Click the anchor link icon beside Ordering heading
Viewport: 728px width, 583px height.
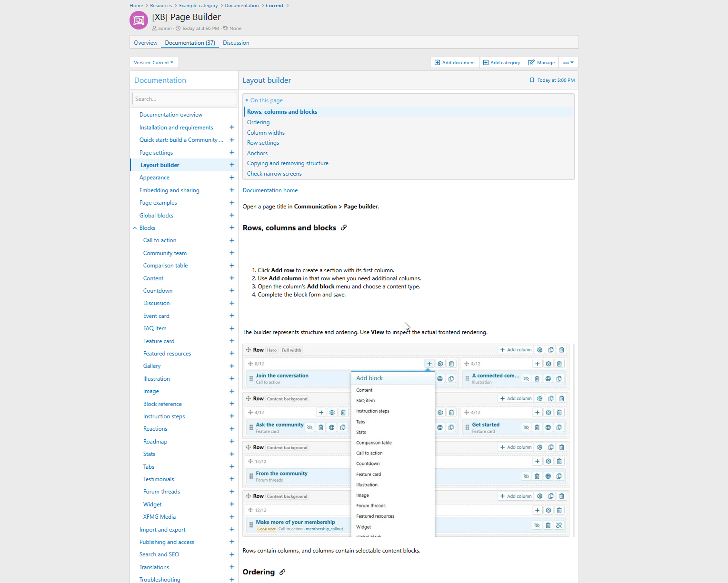[x=282, y=572]
